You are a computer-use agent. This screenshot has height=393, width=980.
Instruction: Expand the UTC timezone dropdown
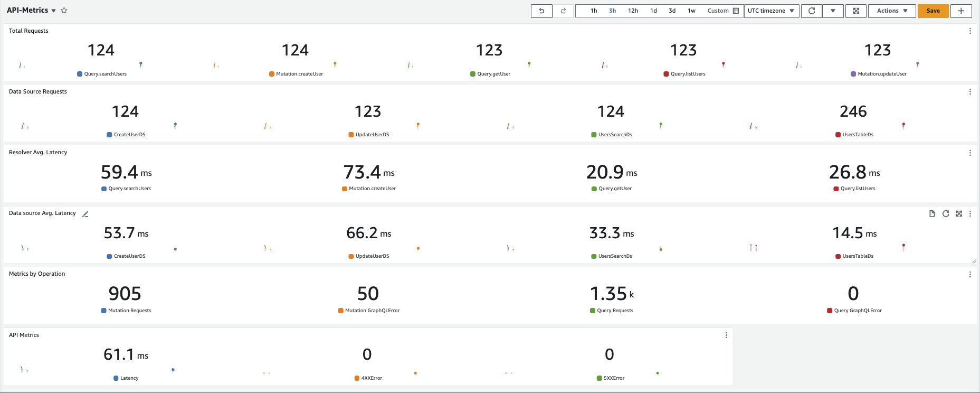771,11
